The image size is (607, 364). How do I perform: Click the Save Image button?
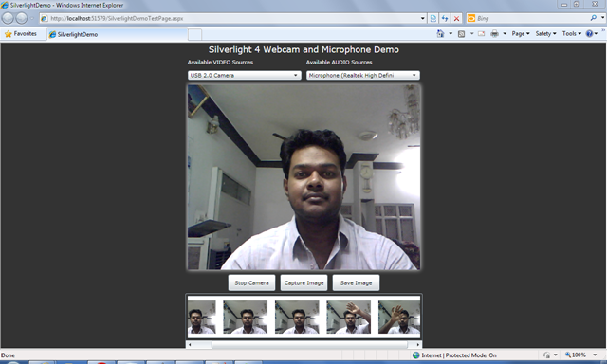[357, 282]
